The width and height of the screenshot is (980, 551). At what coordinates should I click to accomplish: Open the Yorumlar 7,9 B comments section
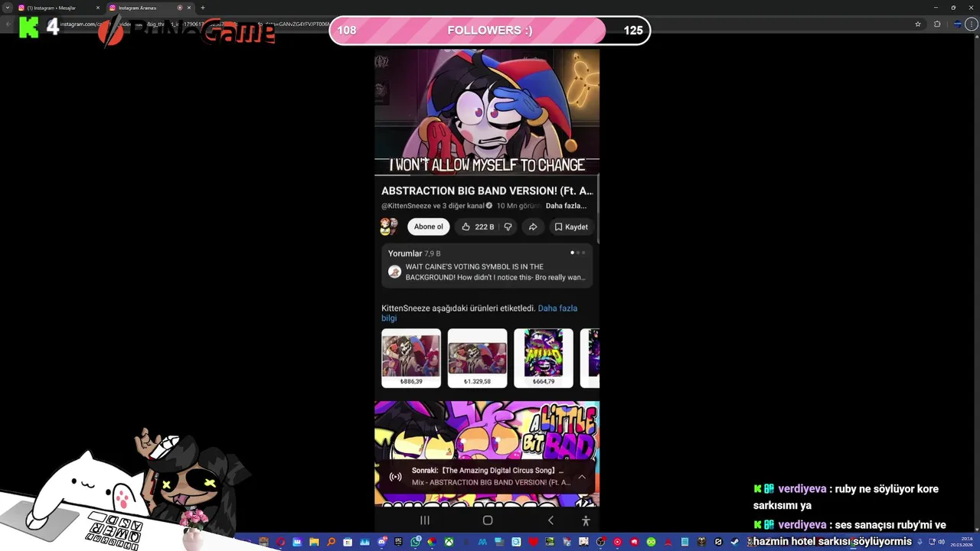(x=414, y=253)
